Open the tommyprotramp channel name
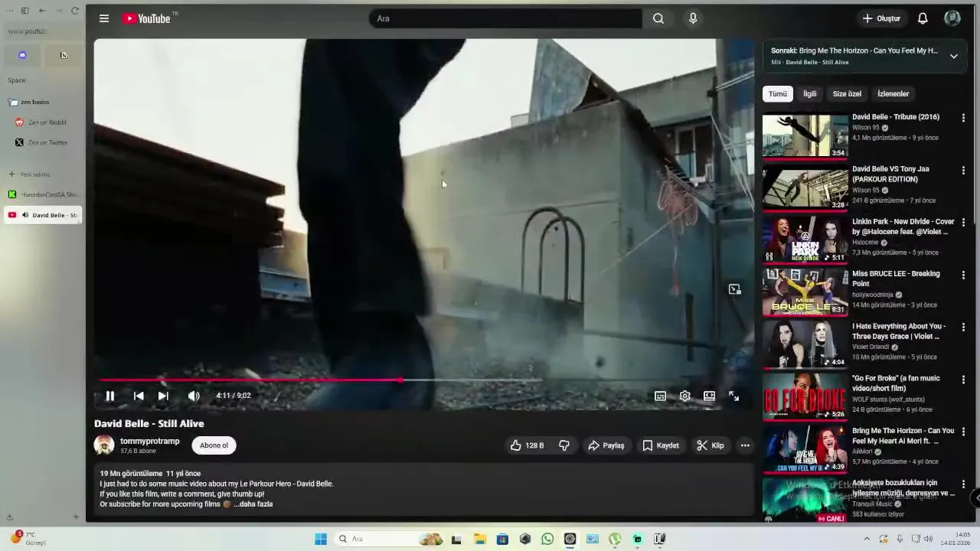The image size is (980, 551). pos(150,441)
